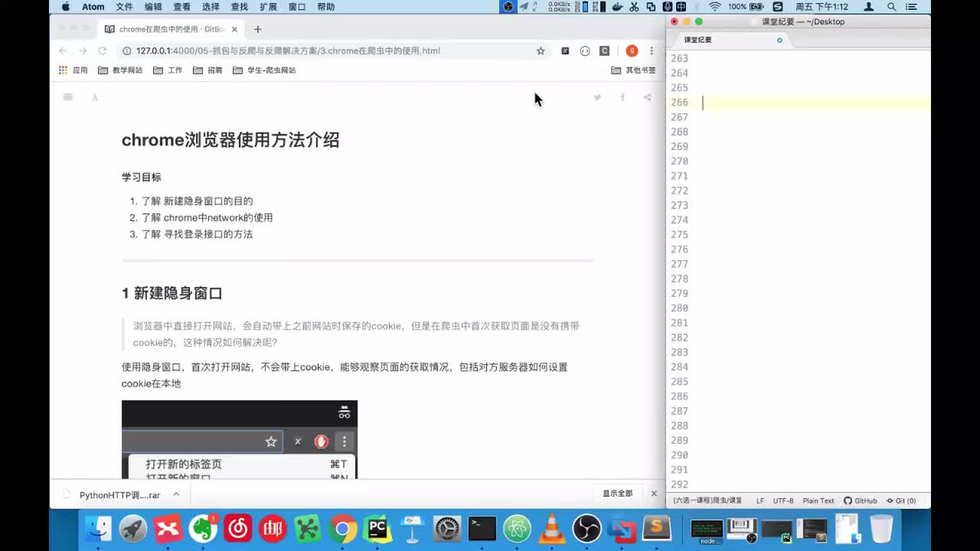
Task: Click the page URL in address bar
Action: (288, 51)
